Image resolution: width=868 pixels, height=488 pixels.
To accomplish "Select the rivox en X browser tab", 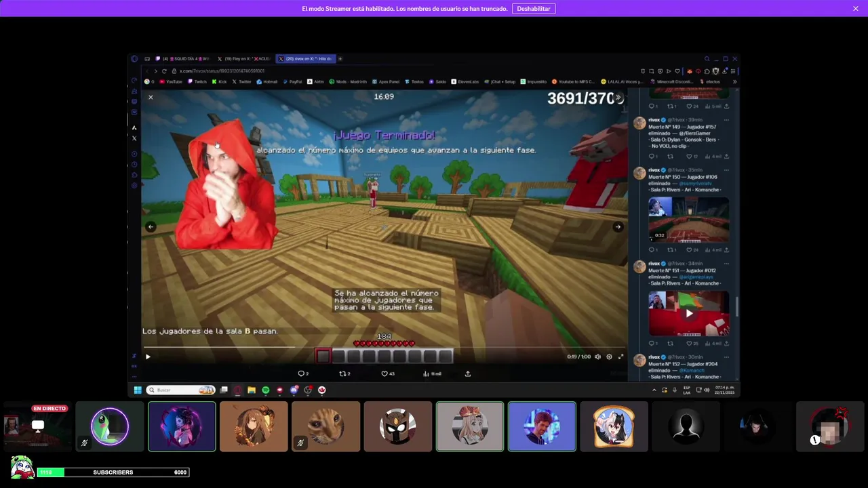I will click(305, 59).
